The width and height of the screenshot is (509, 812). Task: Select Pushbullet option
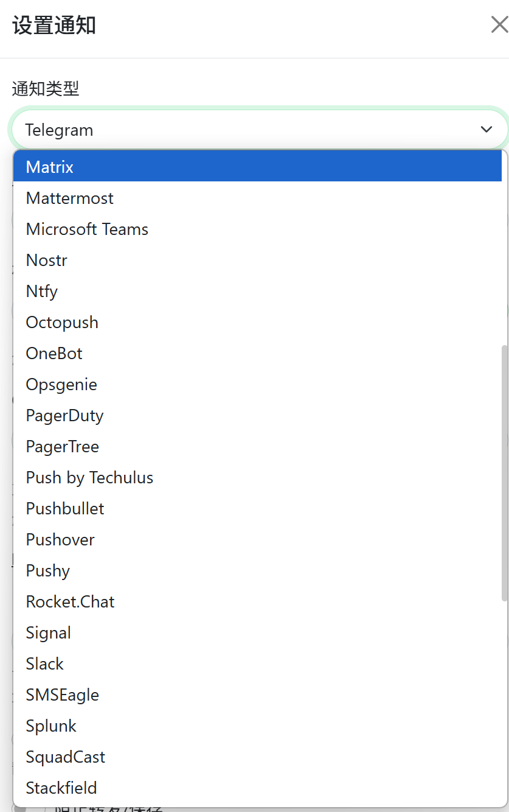coord(65,508)
